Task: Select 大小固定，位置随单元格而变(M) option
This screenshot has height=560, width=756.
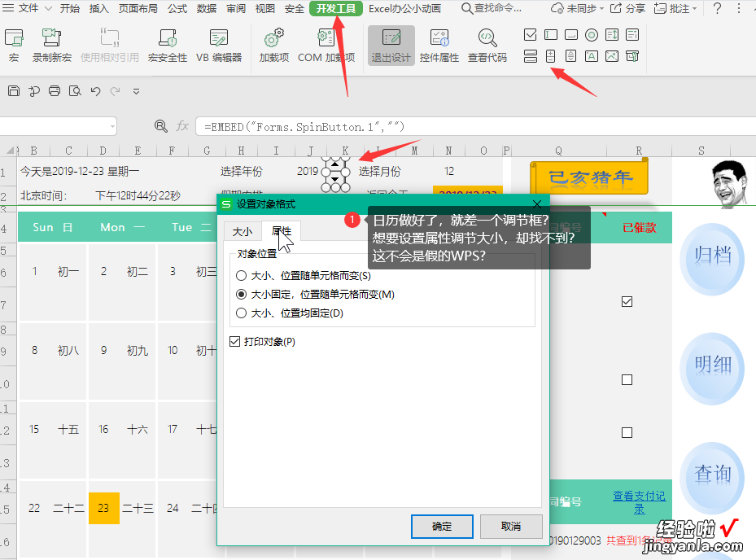Action: (315, 294)
